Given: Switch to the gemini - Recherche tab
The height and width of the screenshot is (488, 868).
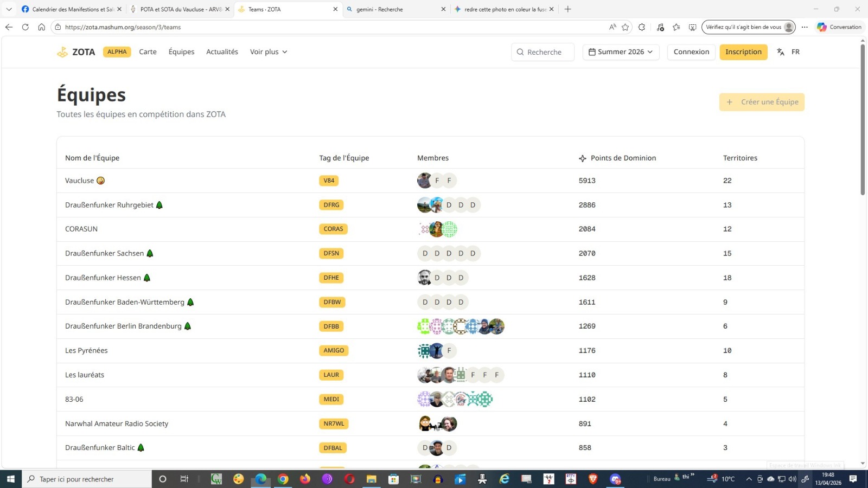Looking at the screenshot, I should pyautogui.click(x=396, y=9).
